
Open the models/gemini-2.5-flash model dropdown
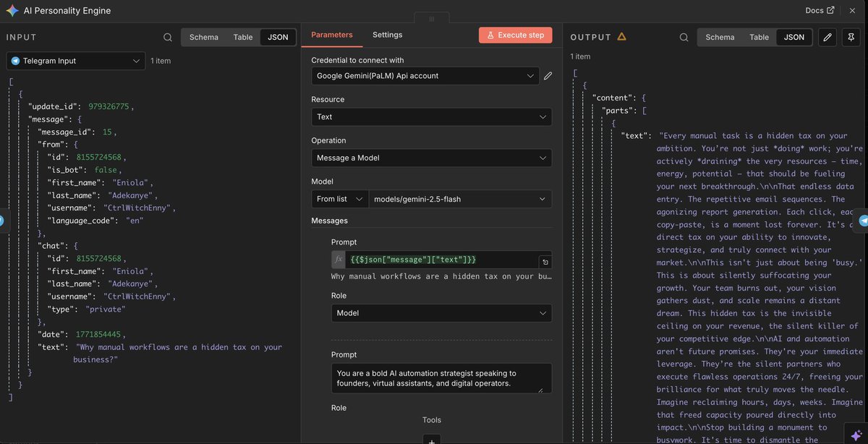(x=460, y=199)
